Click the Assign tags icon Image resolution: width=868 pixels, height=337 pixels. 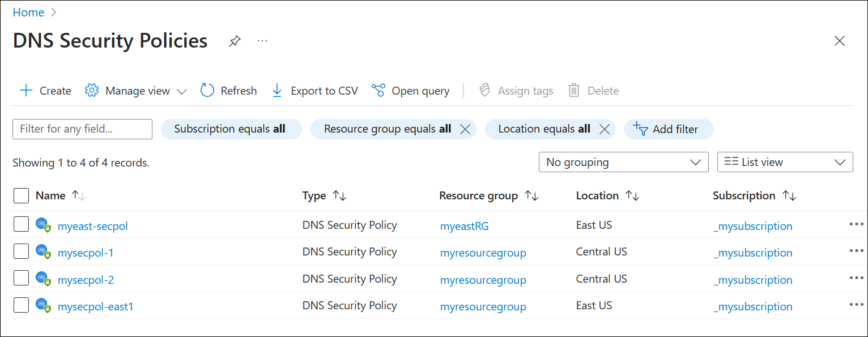484,90
